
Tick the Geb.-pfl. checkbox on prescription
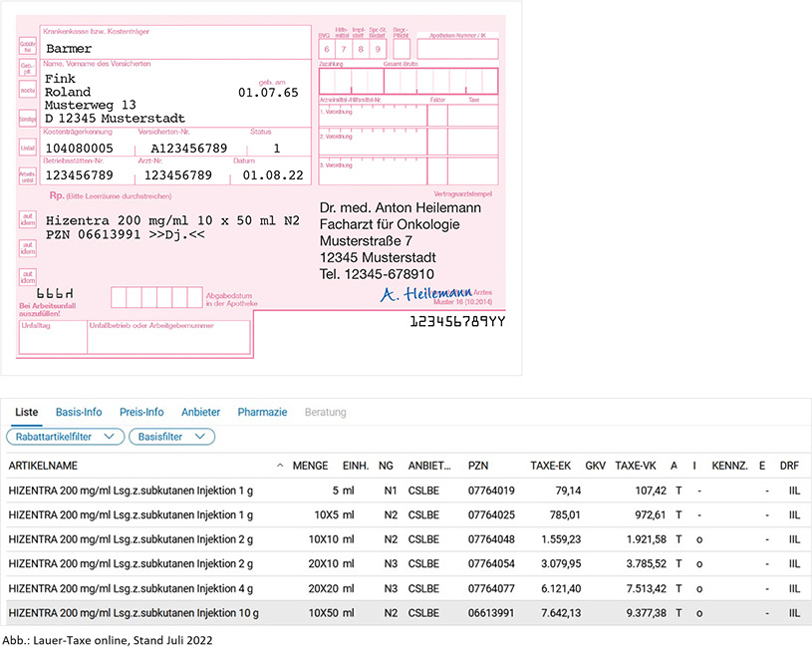pyautogui.click(x=28, y=69)
